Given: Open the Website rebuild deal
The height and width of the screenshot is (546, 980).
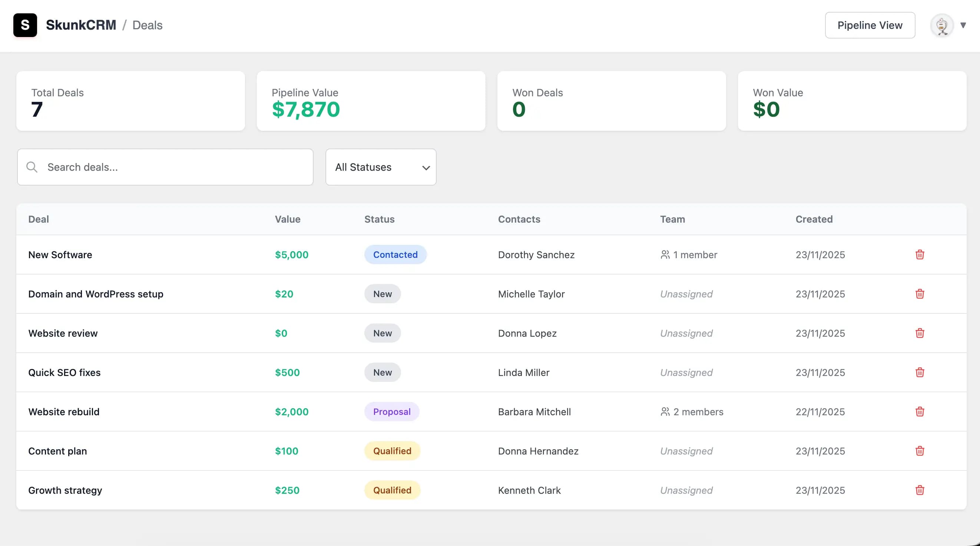Looking at the screenshot, I should [64, 412].
